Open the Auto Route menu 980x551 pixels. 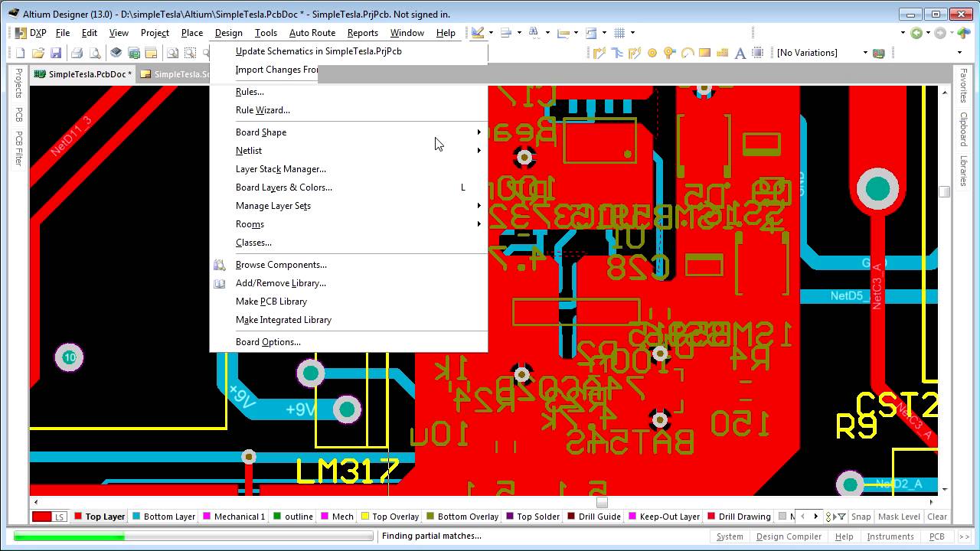coord(312,33)
